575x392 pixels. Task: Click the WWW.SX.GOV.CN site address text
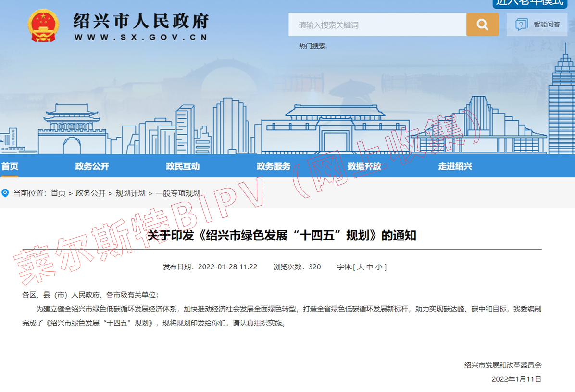click(141, 38)
